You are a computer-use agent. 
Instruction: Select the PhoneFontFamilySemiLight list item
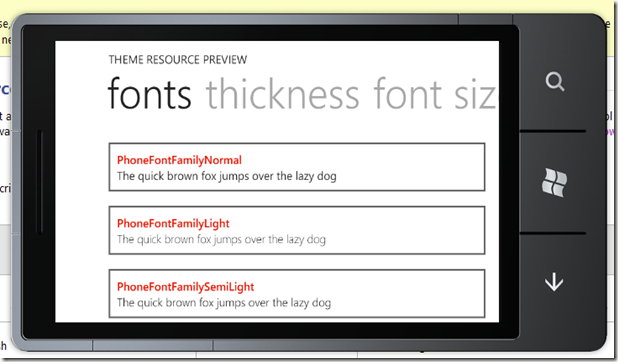point(297,293)
